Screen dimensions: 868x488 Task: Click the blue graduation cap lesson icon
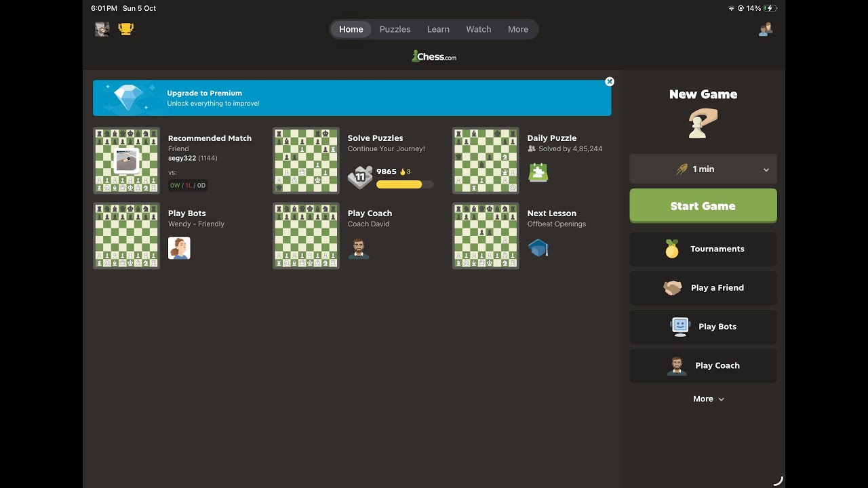pos(538,248)
